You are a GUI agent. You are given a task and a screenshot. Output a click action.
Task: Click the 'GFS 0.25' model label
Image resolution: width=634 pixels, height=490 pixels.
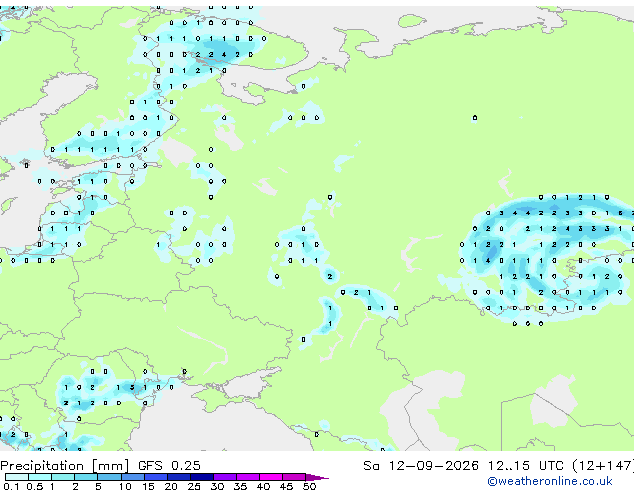coord(169,466)
